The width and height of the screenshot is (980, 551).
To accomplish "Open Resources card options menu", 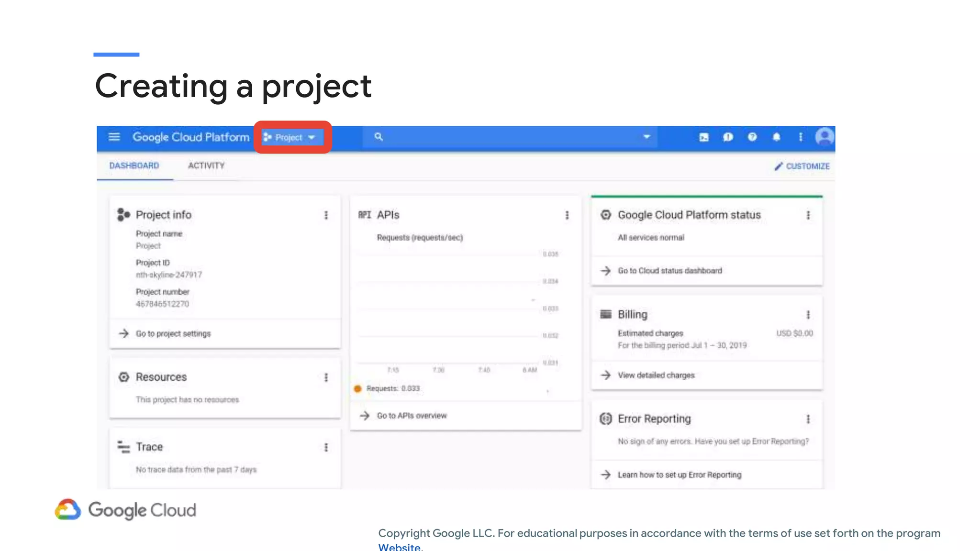I will pos(326,377).
